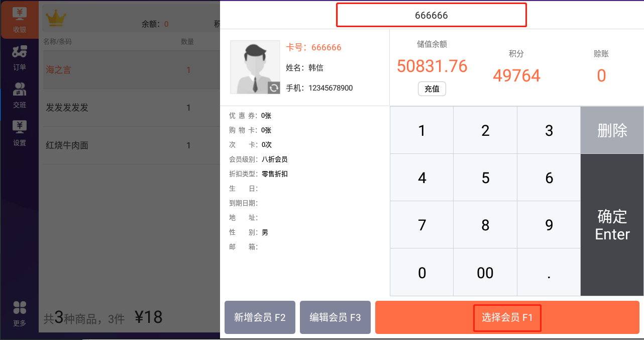The image size is (644, 340).
Task: Click 编辑会员 F3 button
Action: coord(335,317)
